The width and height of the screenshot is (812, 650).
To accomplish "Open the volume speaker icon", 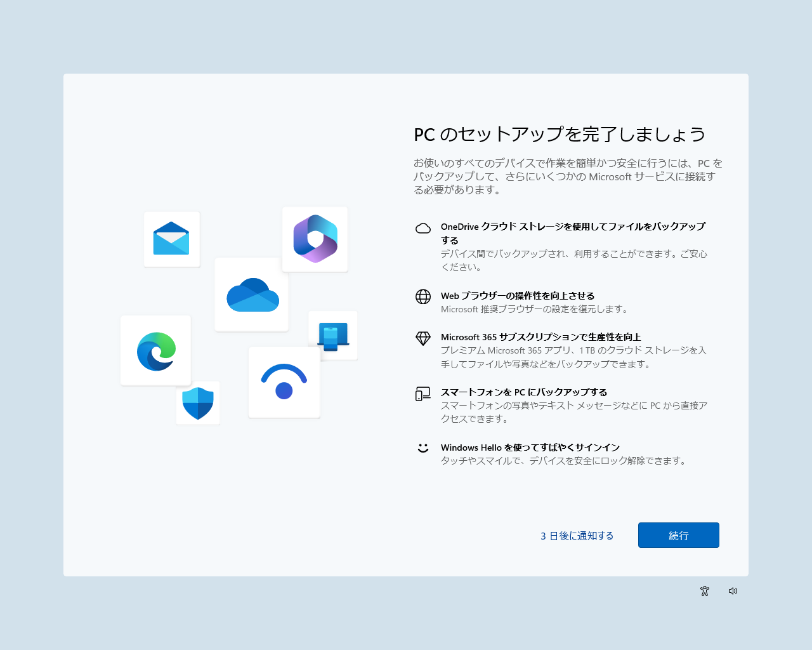I will tap(733, 591).
